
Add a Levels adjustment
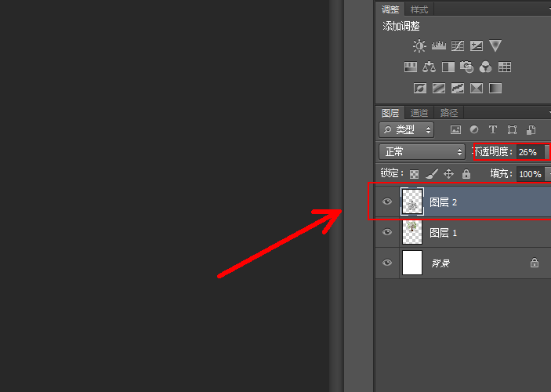(439, 45)
